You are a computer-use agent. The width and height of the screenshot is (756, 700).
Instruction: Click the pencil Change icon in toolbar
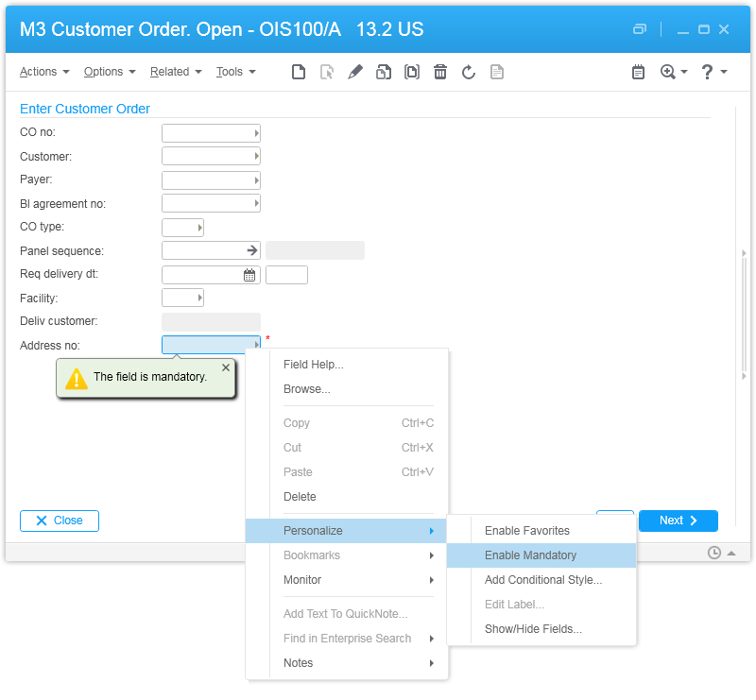pos(355,72)
